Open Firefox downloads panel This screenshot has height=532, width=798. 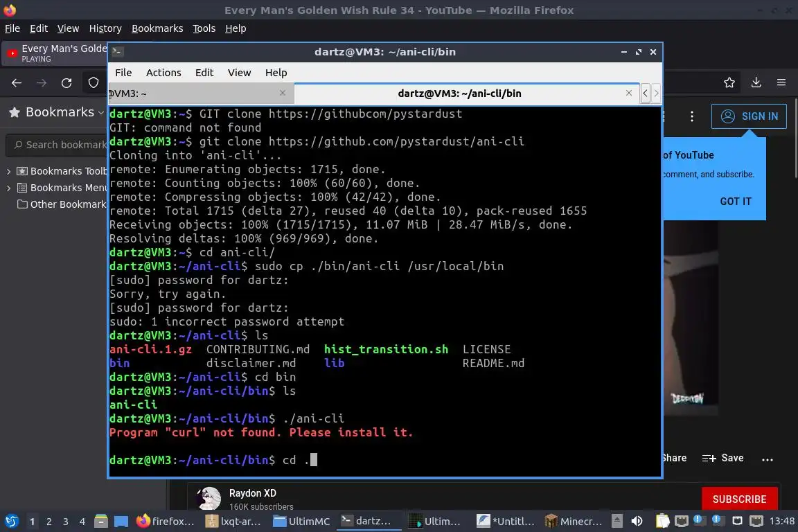[x=756, y=82]
